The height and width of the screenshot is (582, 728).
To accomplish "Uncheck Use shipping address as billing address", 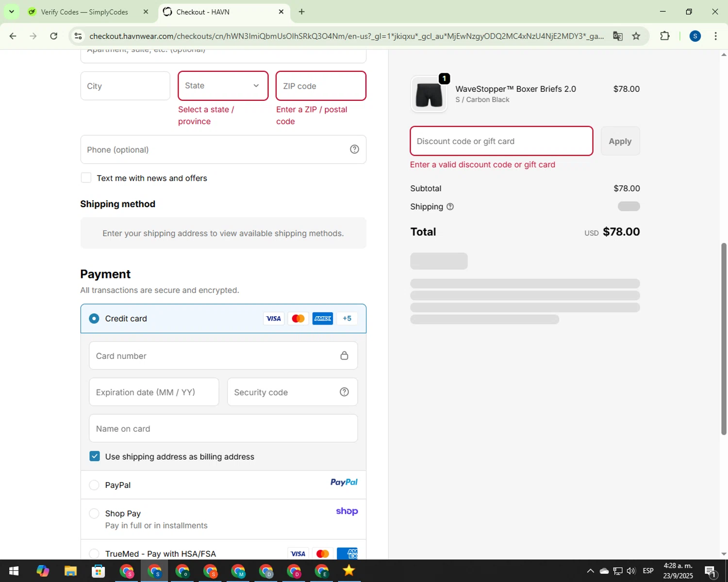I will (95, 456).
